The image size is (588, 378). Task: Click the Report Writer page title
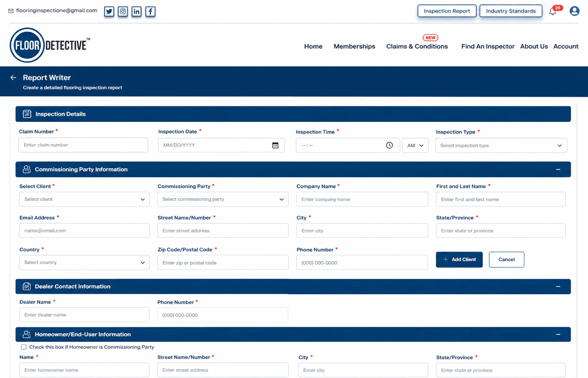[x=47, y=77]
